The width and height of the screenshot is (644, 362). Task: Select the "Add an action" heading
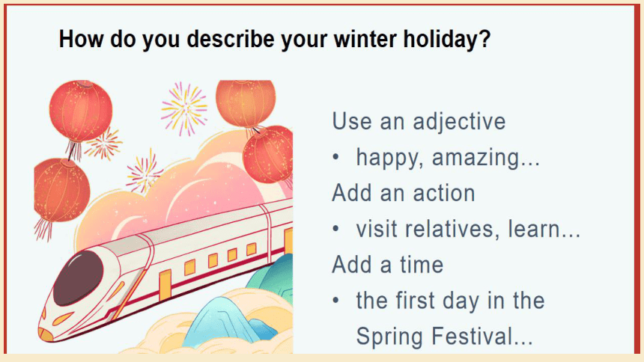[404, 193]
